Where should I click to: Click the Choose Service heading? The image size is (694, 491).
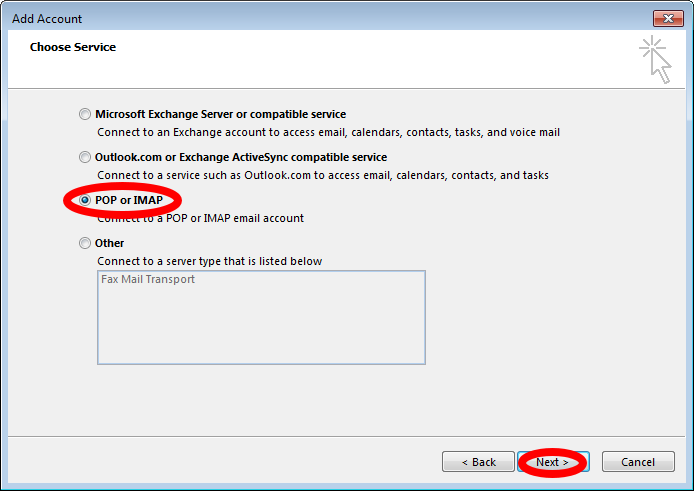(x=73, y=47)
